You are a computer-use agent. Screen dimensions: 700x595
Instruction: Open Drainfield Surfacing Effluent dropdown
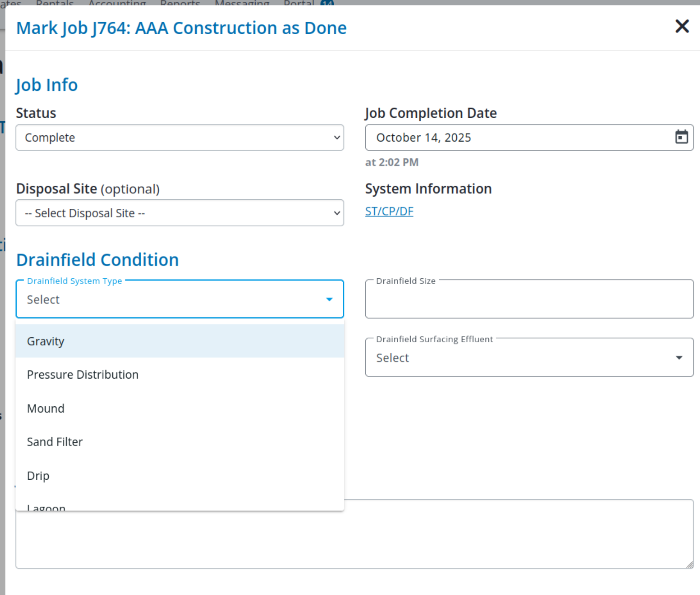click(x=529, y=358)
